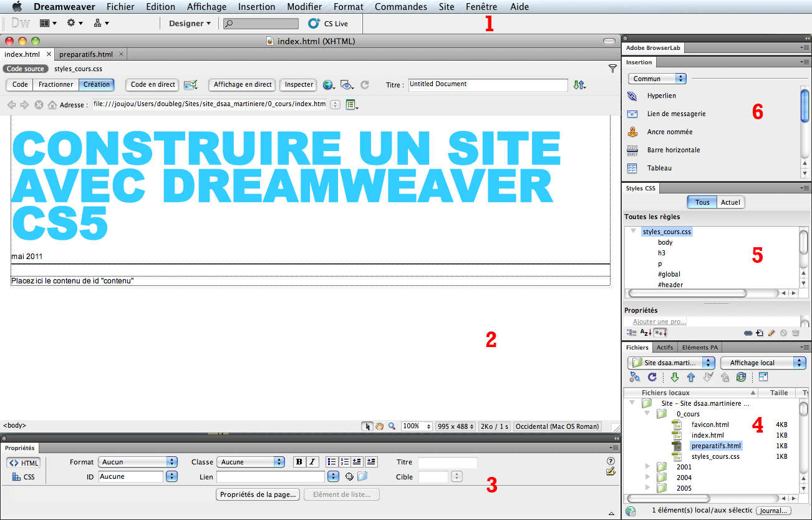Screen dimensions: 812x520
Task: Click the green Get files arrow
Action: [x=674, y=377]
